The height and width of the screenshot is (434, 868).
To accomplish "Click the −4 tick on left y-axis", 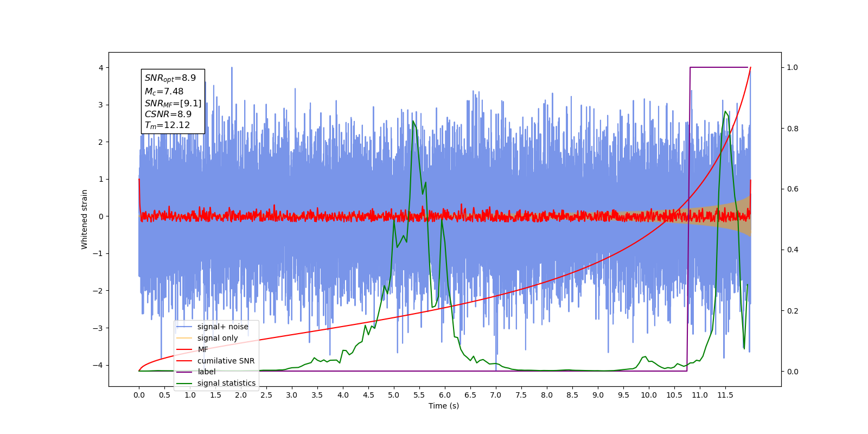I will pyautogui.click(x=99, y=365).
